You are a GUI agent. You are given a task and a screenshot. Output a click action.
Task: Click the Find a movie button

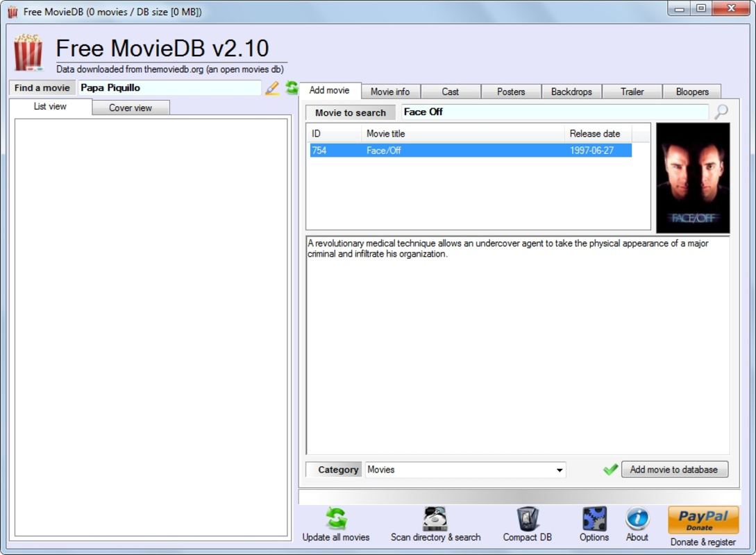click(x=42, y=87)
